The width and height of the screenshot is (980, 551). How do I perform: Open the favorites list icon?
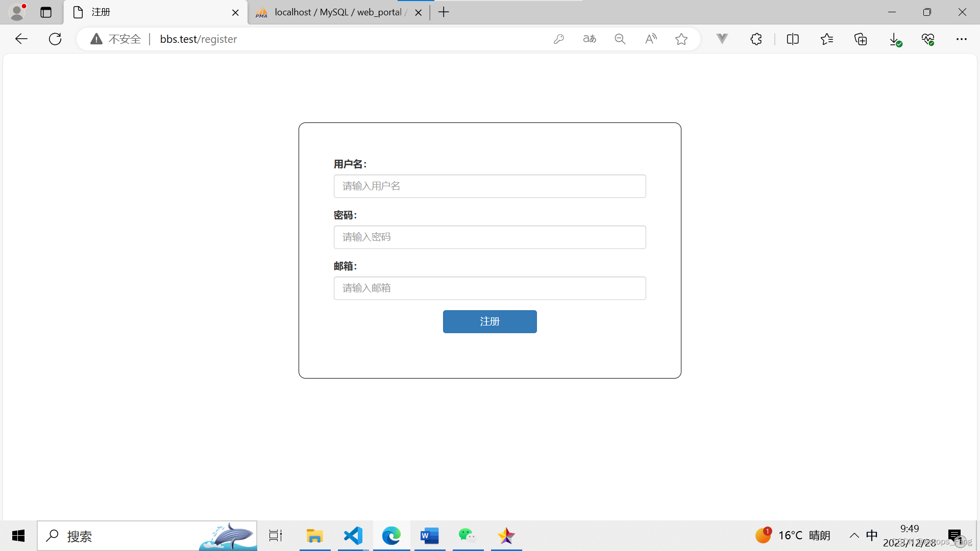[x=827, y=39]
